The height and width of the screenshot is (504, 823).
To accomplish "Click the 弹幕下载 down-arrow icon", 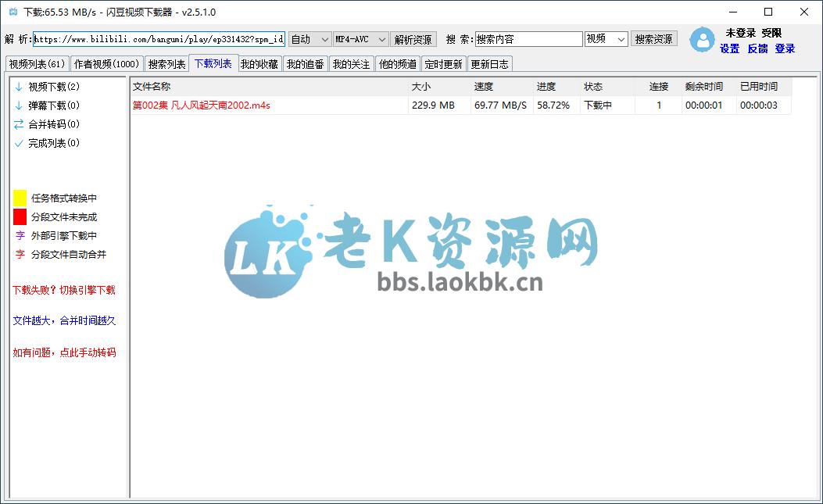I will (19, 105).
